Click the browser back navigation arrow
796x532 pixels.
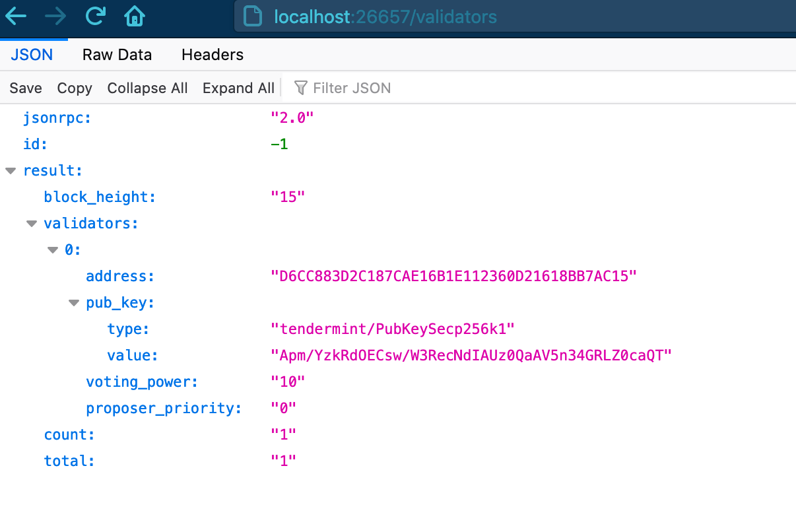tap(16, 17)
